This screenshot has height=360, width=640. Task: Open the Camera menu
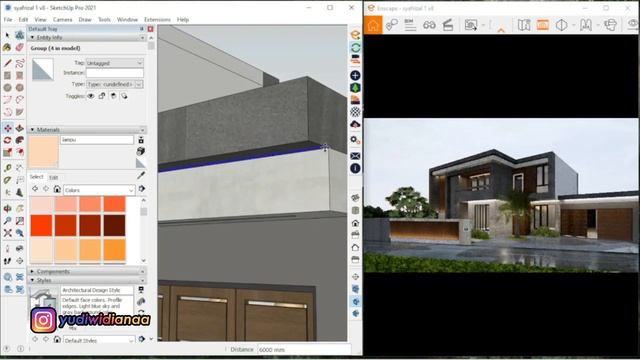[62, 20]
